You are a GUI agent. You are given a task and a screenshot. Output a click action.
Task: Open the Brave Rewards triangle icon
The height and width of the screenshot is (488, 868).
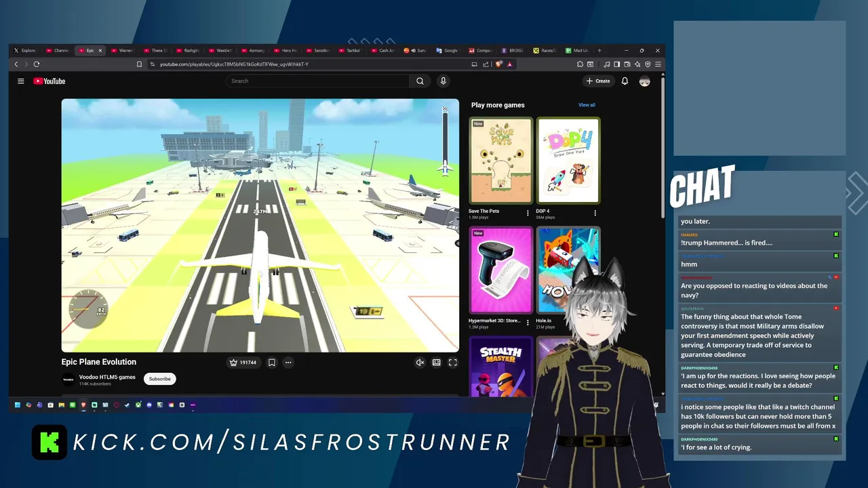tap(509, 64)
